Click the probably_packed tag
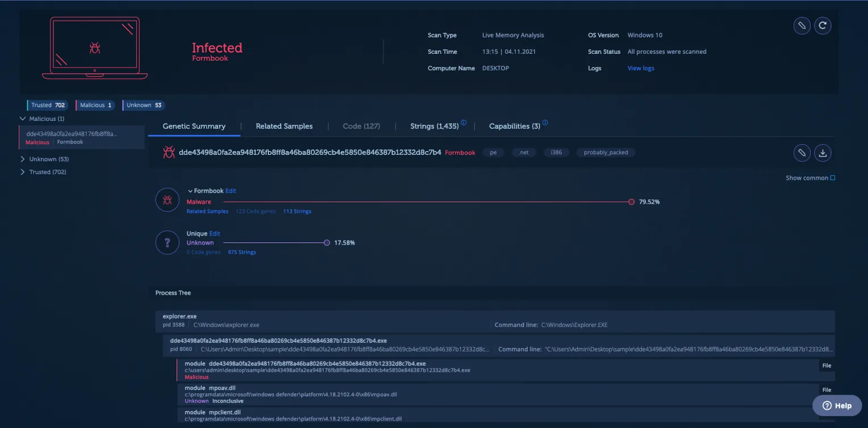Image resolution: width=868 pixels, height=428 pixels. [606, 153]
